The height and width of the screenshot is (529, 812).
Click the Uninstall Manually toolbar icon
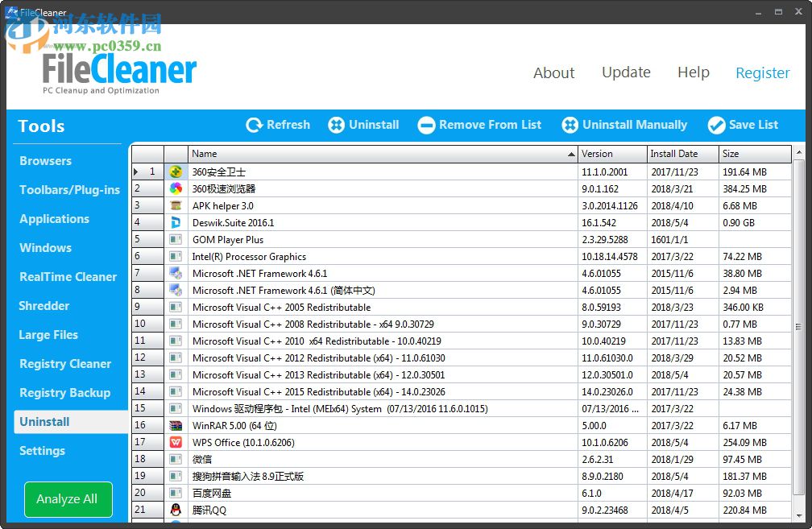[x=573, y=125]
